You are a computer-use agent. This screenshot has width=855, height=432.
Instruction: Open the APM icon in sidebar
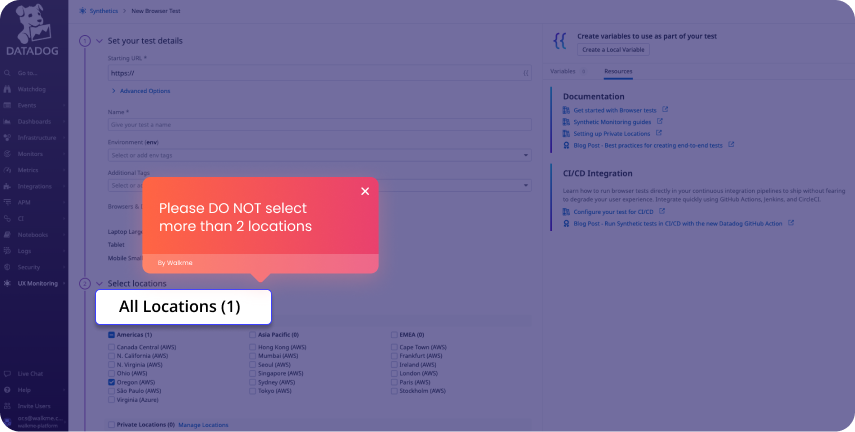8,202
